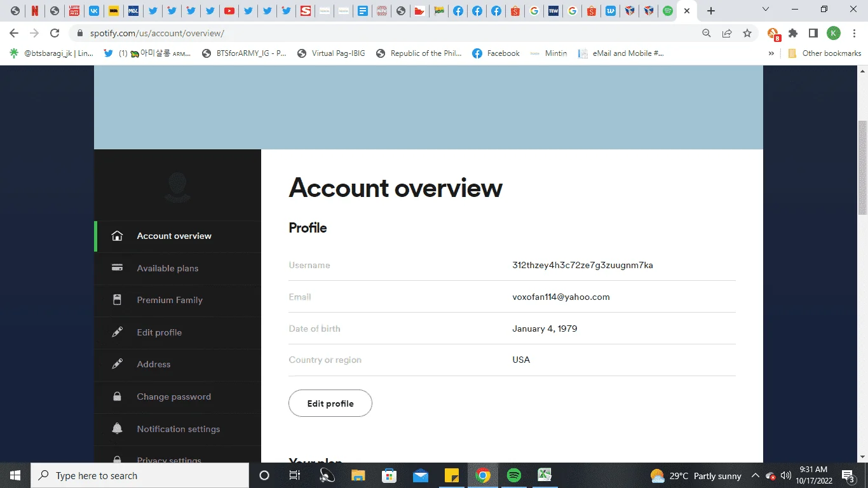Open Cortana circle icon in the taskbar
Screen dimensions: 868x488
point(264,475)
